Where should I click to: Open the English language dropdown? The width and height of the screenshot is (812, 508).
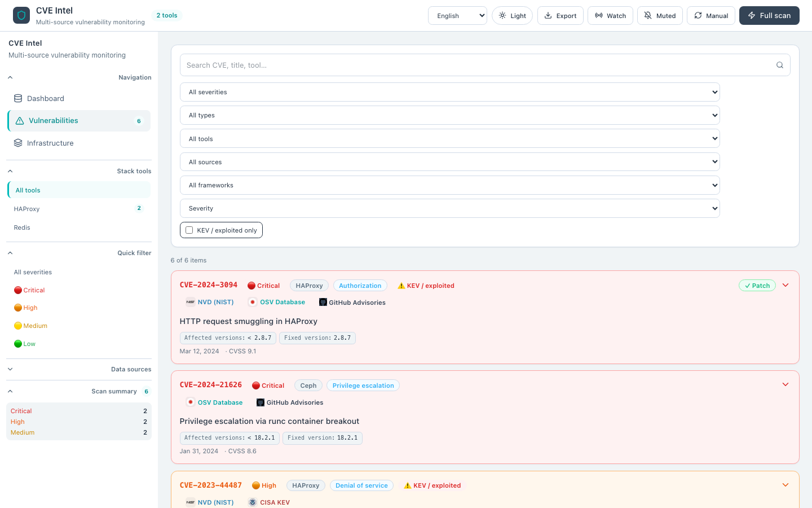pos(457,16)
